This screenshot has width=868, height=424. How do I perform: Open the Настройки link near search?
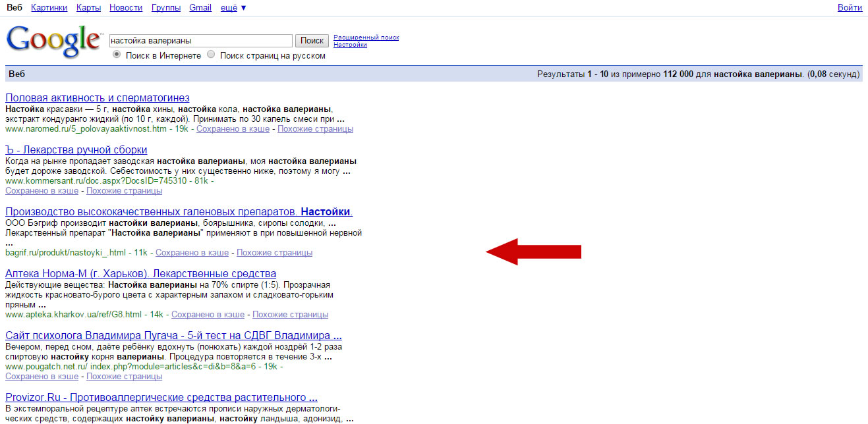point(350,45)
